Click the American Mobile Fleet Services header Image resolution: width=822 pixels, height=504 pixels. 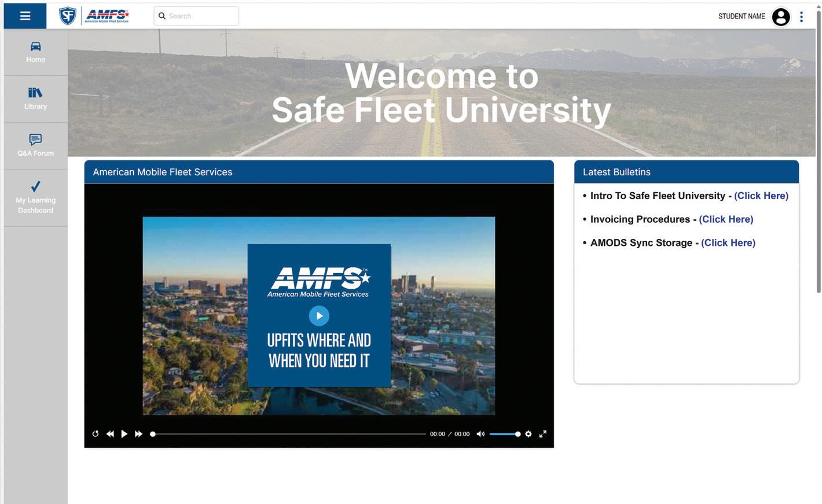pos(319,172)
